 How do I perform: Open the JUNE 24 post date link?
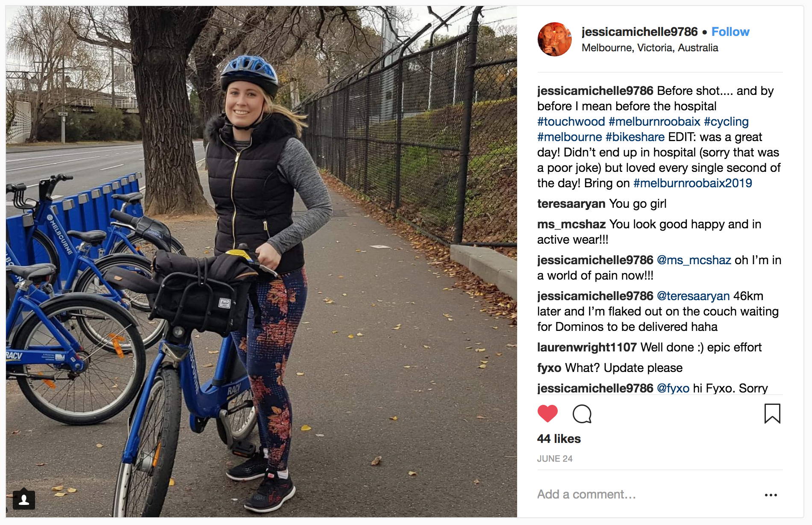pos(555,459)
